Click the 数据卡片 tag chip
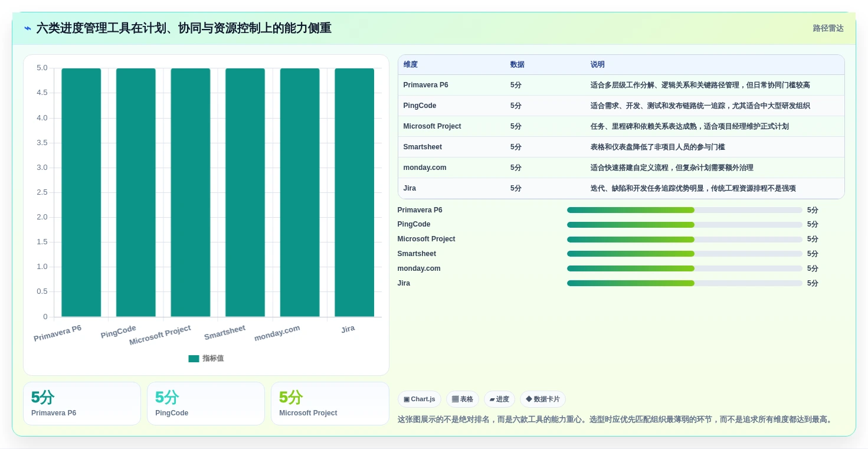The width and height of the screenshot is (868, 449). point(543,399)
